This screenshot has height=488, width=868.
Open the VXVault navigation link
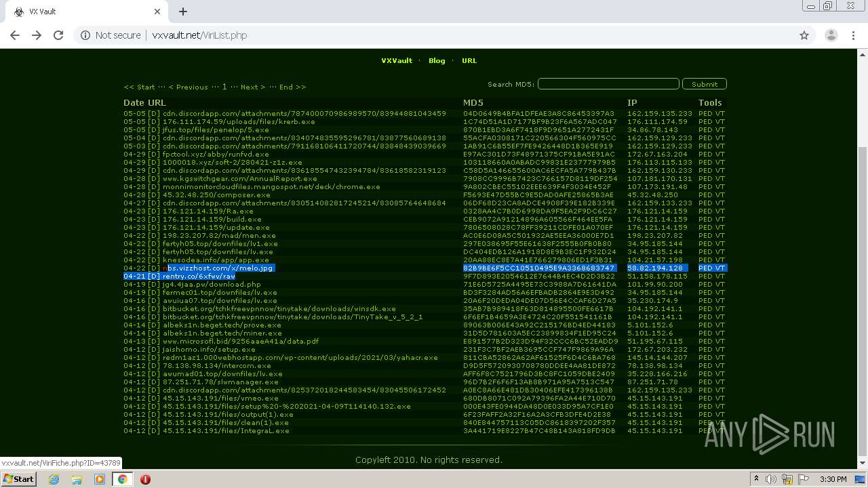[397, 60]
